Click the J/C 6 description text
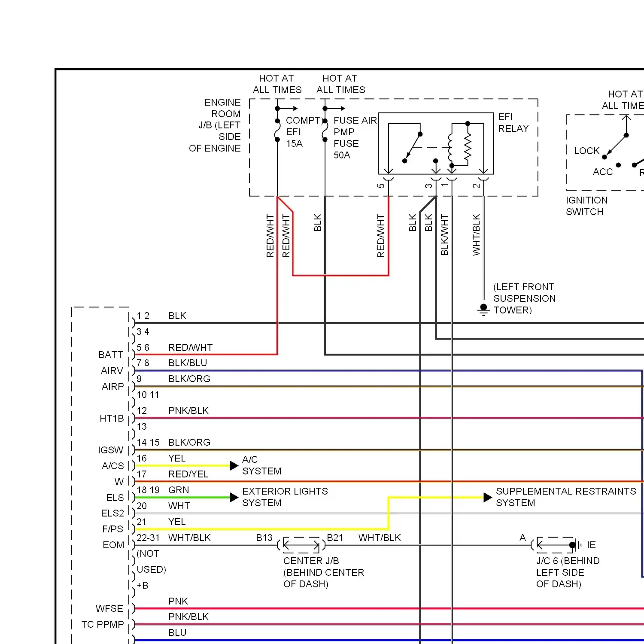This screenshot has width=644, height=644. point(568,572)
